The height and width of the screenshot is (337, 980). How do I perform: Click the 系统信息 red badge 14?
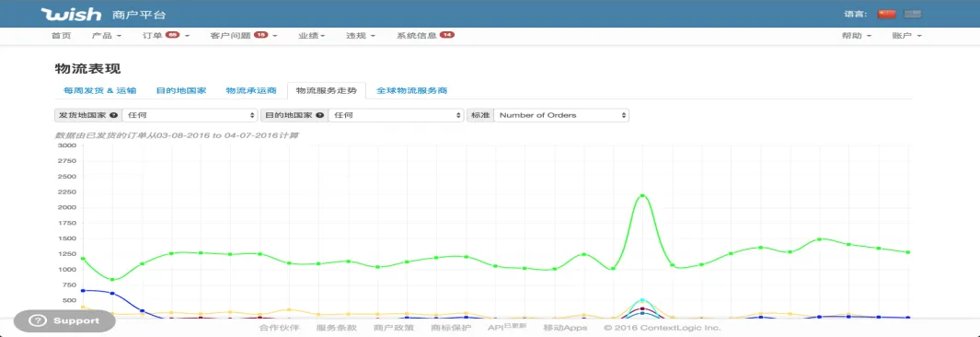[447, 35]
